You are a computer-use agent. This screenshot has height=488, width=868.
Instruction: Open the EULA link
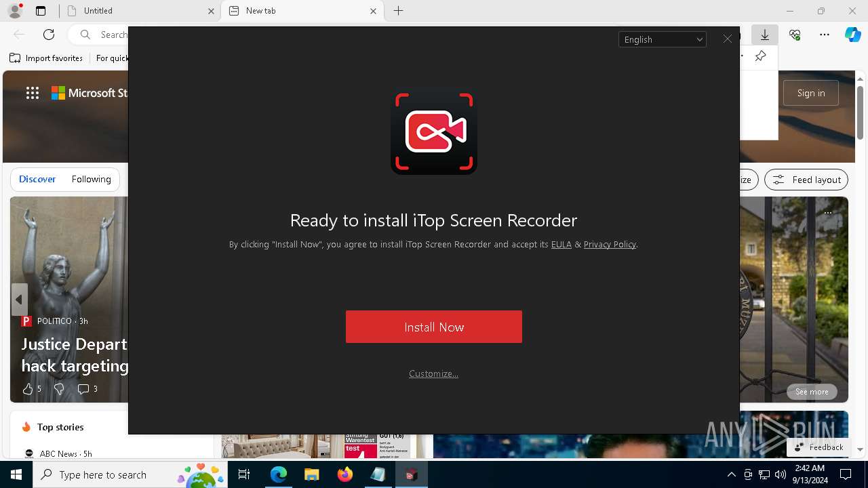coord(561,244)
